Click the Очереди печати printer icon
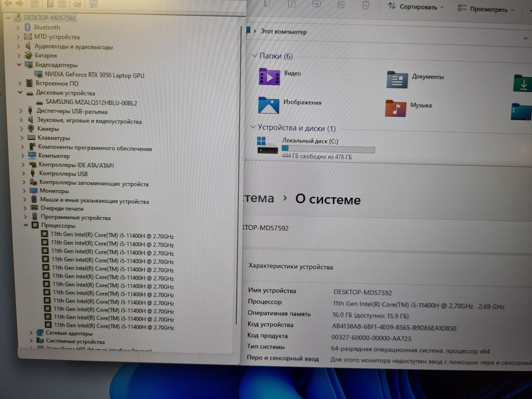532x399 pixels. click(x=34, y=208)
